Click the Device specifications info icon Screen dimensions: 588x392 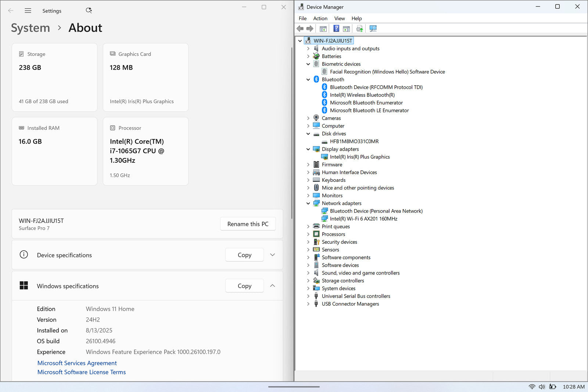click(x=24, y=255)
